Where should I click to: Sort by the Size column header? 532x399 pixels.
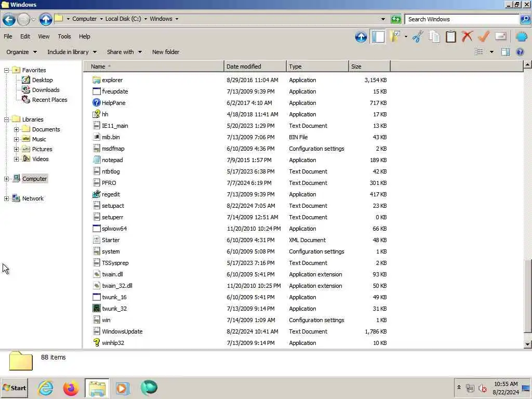[x=369, y=66]
